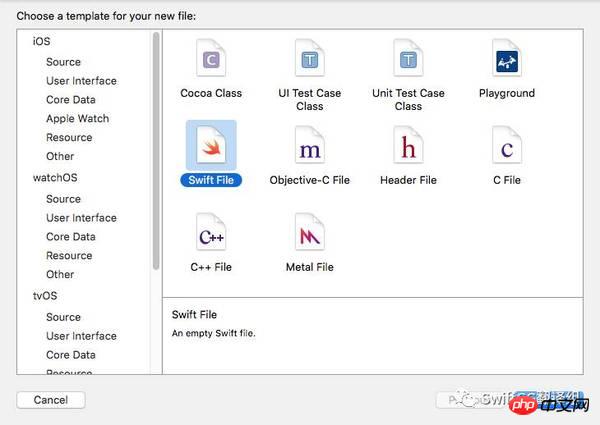This screenshot has height=425, width=600.
Task: Open Source category under tvOS
Action: pos(63,317)
